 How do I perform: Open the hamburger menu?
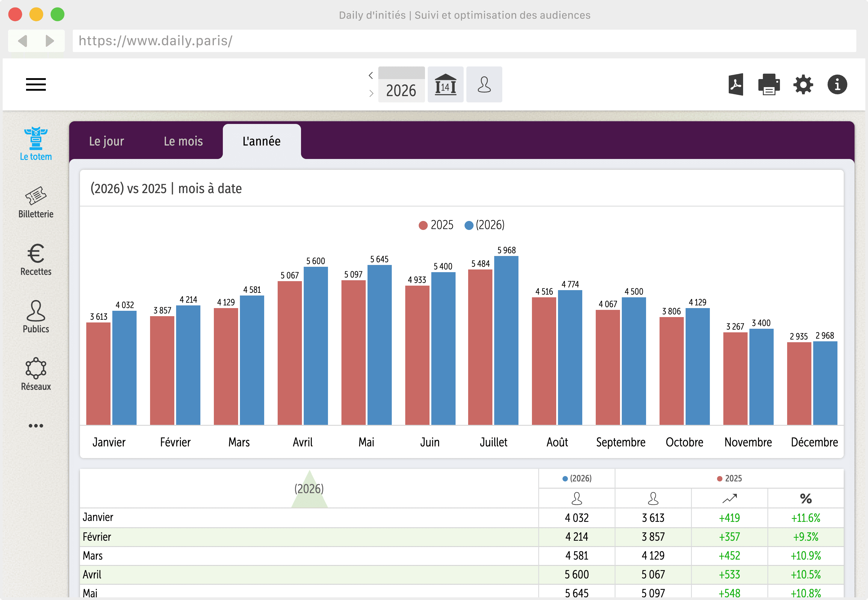(x=36, y=85)
